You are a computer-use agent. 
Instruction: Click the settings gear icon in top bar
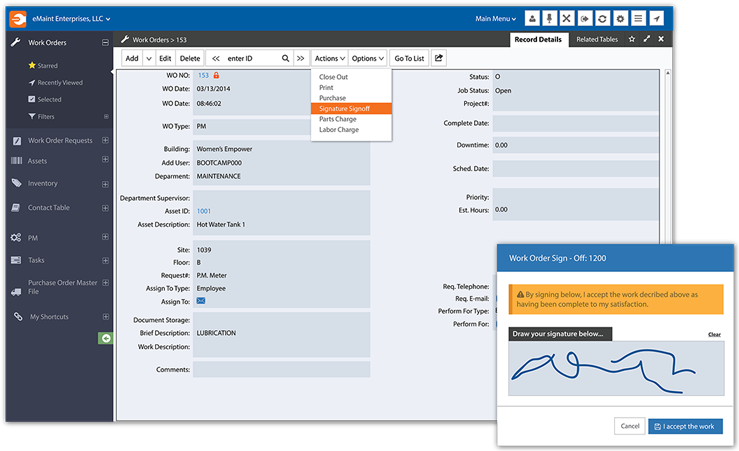pyautogui.click(x=620, y=19)
